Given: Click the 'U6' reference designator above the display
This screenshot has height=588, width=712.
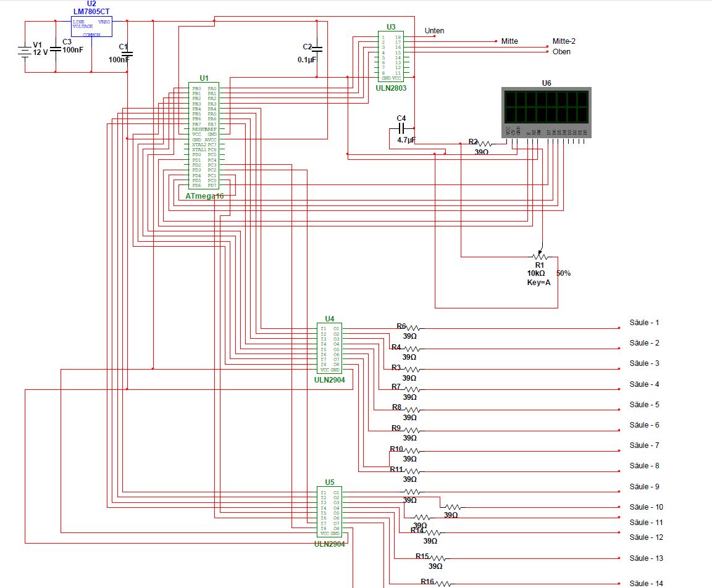Looking at the screenshot, I should tap(547, 83).
